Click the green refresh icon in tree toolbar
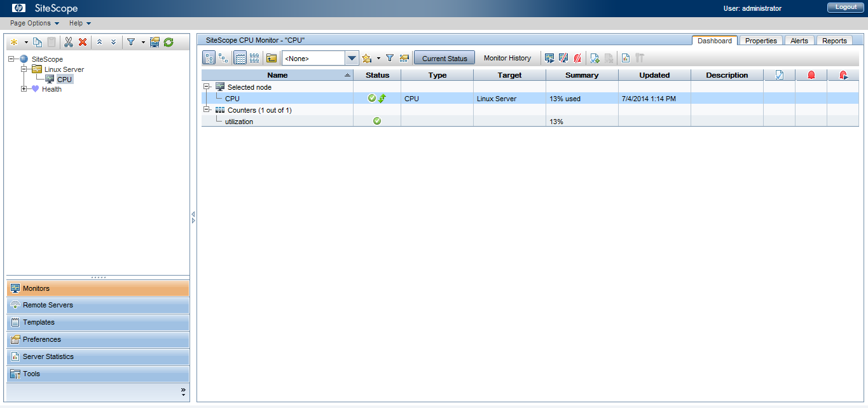The width and height of the screenshot is (868, 408). [169, 42]
